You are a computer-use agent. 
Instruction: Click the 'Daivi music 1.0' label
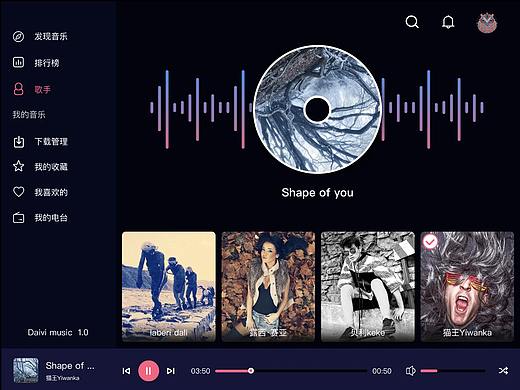pyautogui.click(x=58, y=332)
